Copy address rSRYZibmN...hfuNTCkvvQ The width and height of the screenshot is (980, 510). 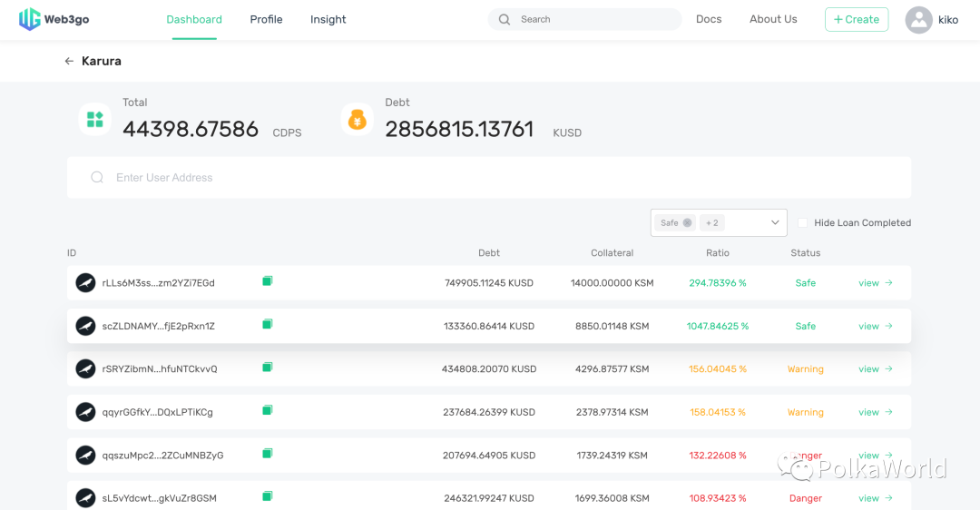pyautogui.click(x=268, y=368)
